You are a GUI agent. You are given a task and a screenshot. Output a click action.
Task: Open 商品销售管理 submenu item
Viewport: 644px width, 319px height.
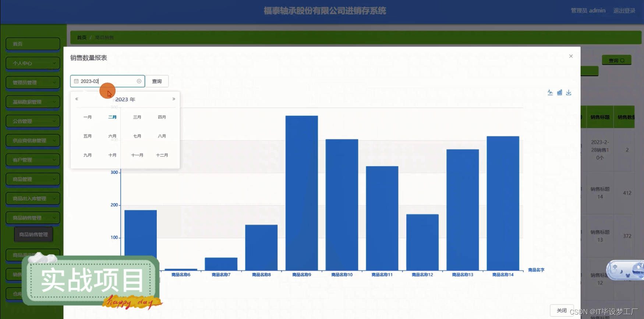[33, 234]
